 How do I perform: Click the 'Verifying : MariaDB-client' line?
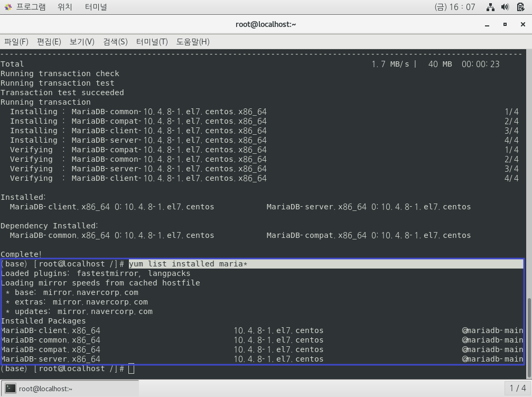[138, 178]
